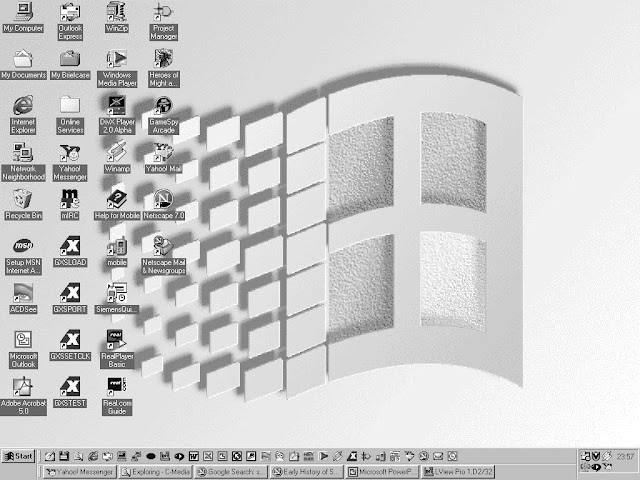640x480 pixels.
Task: Click the GameSpy Arcade icon
Action: pyautogui.click(x=164, y=115)
